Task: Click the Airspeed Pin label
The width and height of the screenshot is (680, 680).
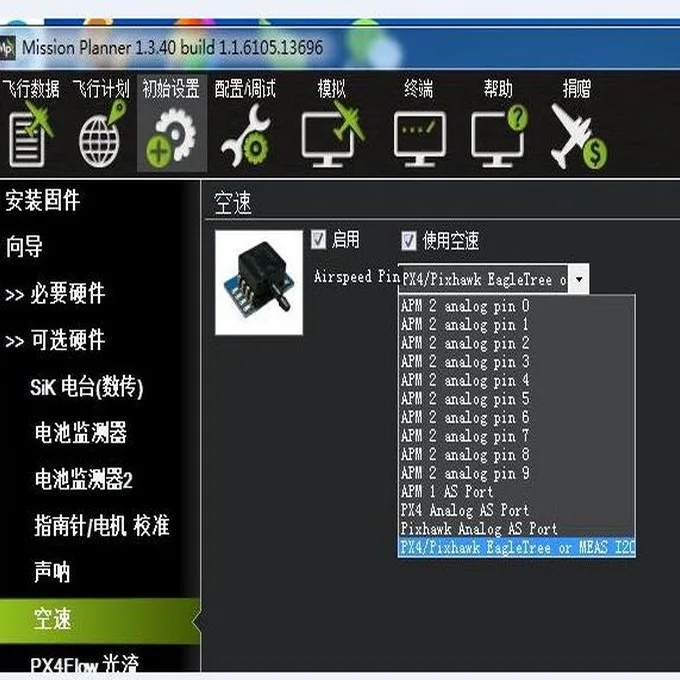Action: pos(357,276)
